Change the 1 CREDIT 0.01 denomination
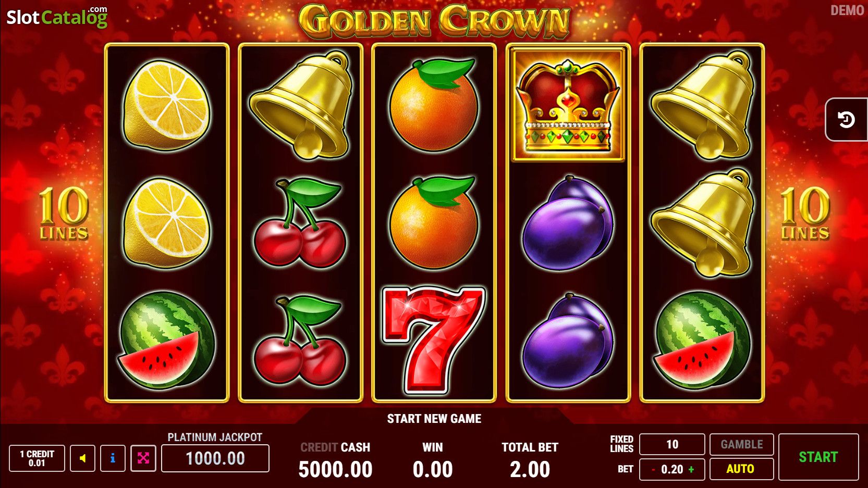This screenshot has height=488, width=868. pos(37,458)
